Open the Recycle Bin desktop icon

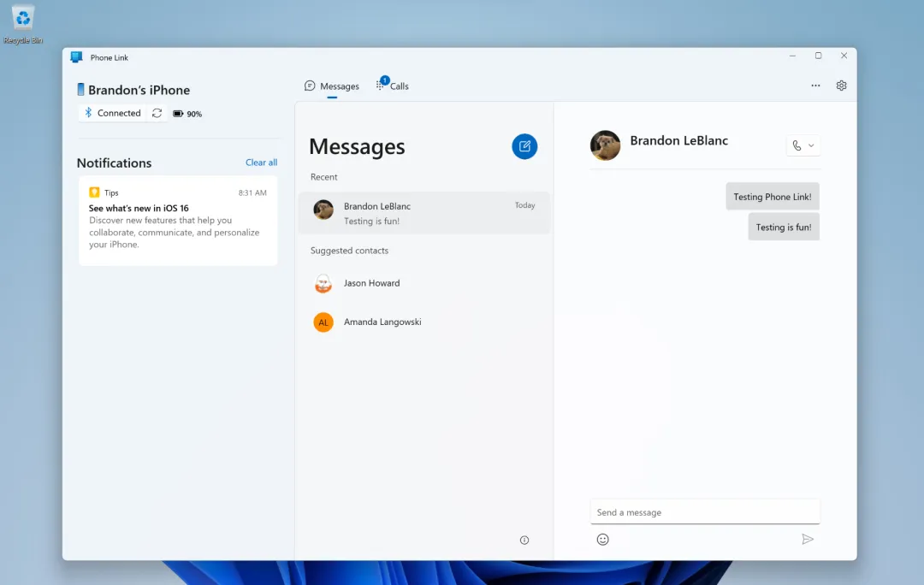click(x=23, y=25)
